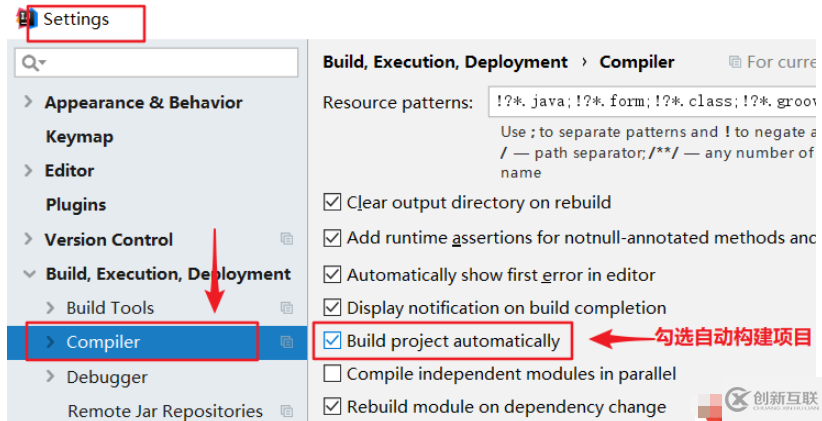Click the Build, Execution, Deployment breadcrumb
This screenshot has height=421, width=822.
(445, 62)
